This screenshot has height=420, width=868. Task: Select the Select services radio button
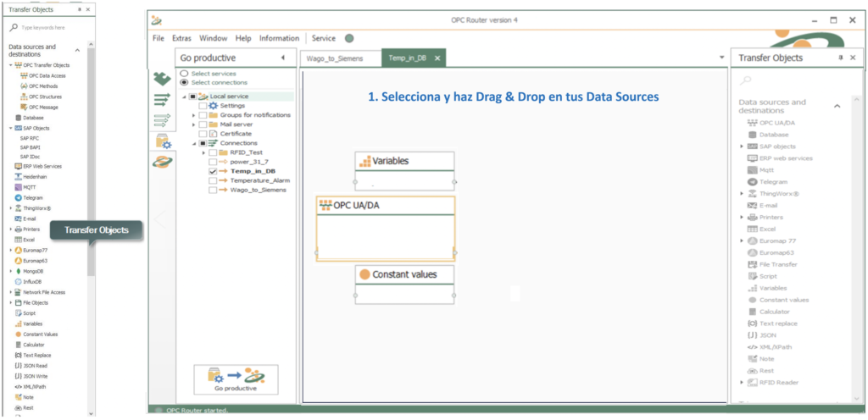184,74
